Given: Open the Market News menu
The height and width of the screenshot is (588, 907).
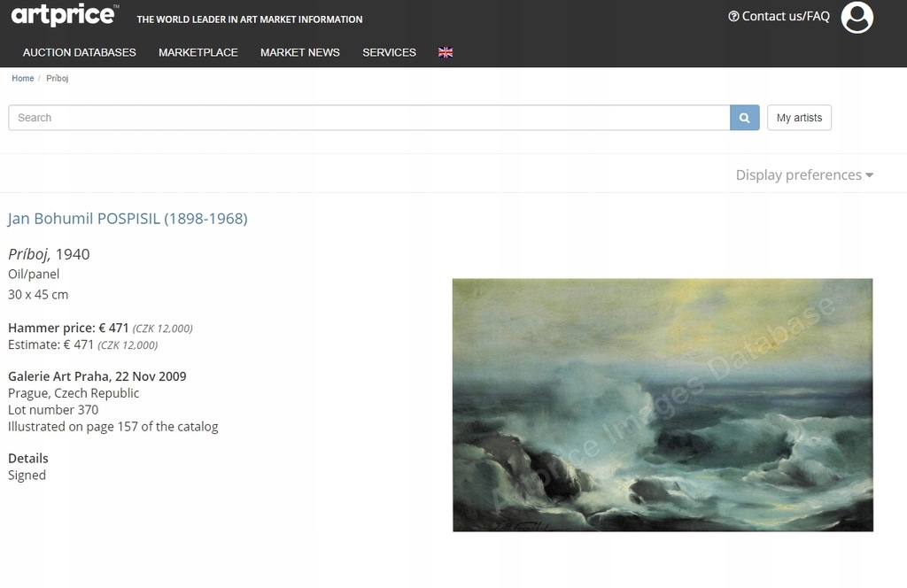Looking at the screenshot, I should click(299, 52).
